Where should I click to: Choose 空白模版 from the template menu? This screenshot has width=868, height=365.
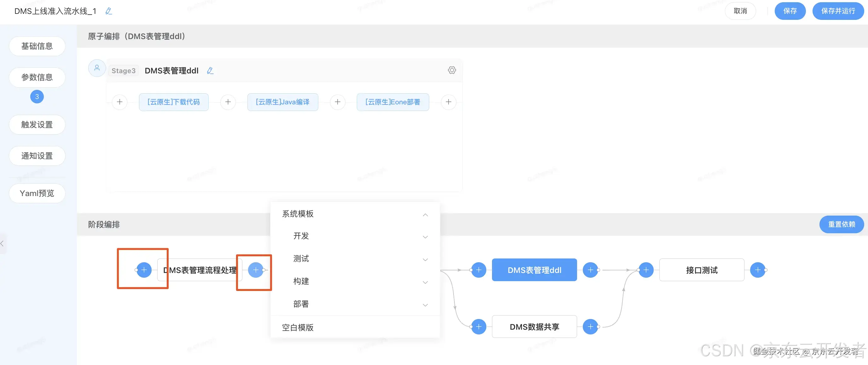tap(298, 327)
